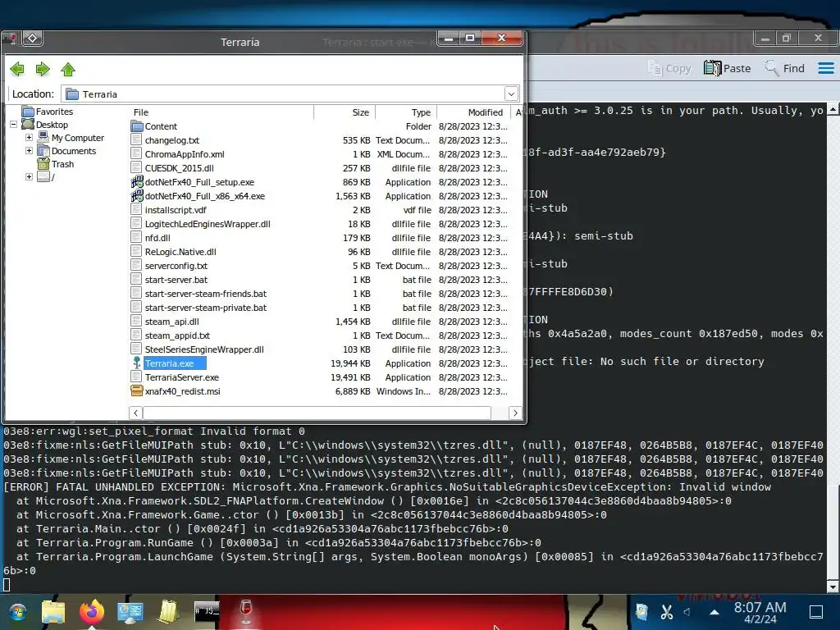
Task: Select Desktop in the folder tree
Action: pos(52,125)
